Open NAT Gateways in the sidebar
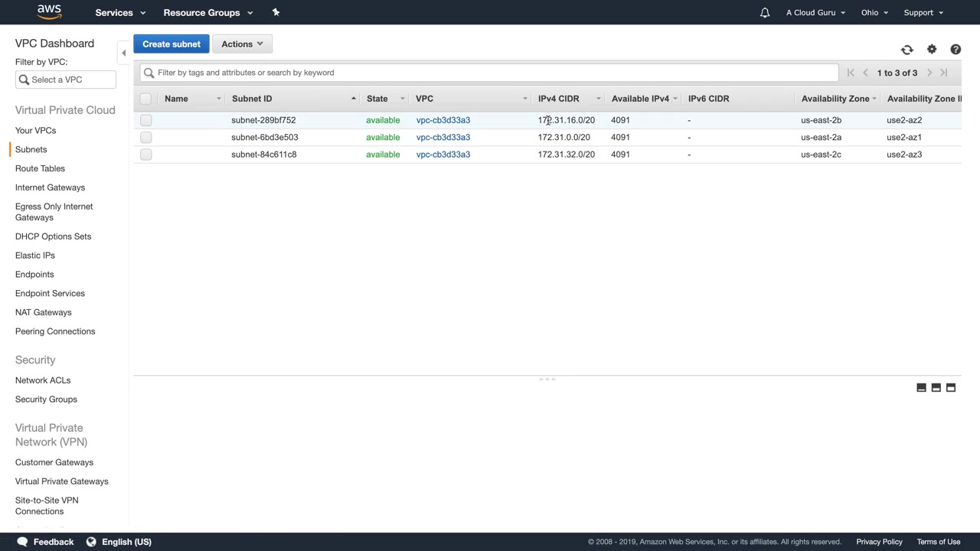The image size is (980, 551). 43,312
